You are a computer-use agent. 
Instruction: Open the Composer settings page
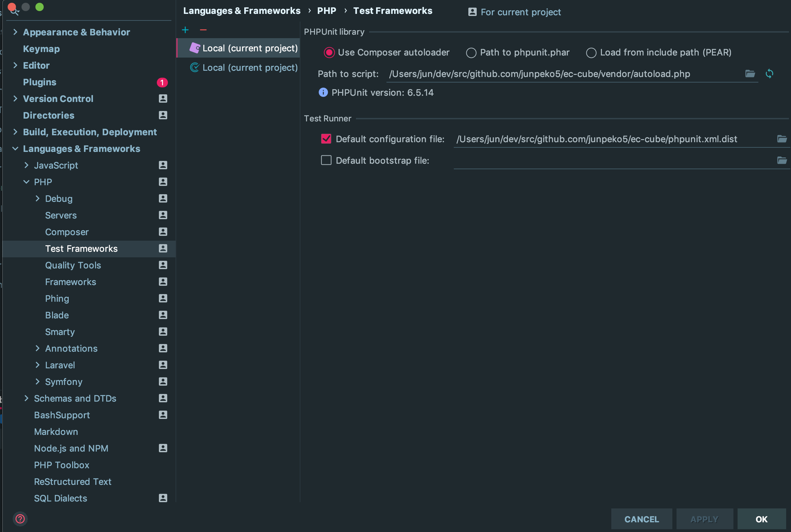click(x=67, y=232)
